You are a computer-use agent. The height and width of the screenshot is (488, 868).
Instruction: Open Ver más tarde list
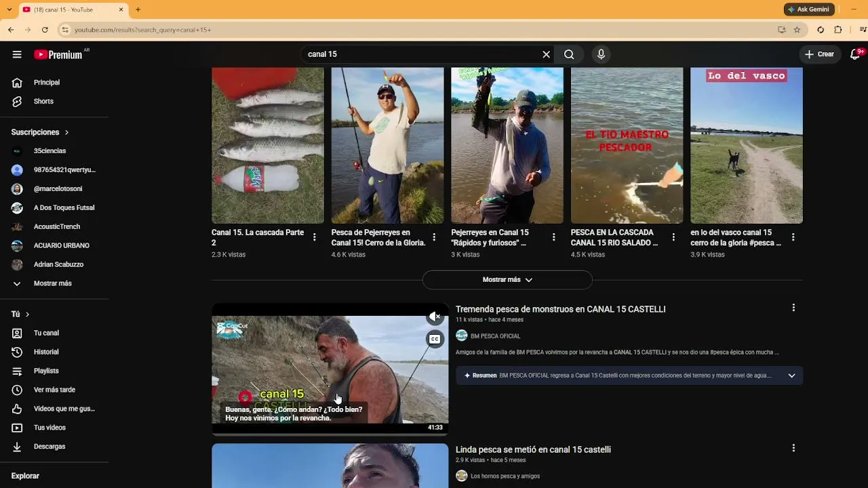coord(54,390)
